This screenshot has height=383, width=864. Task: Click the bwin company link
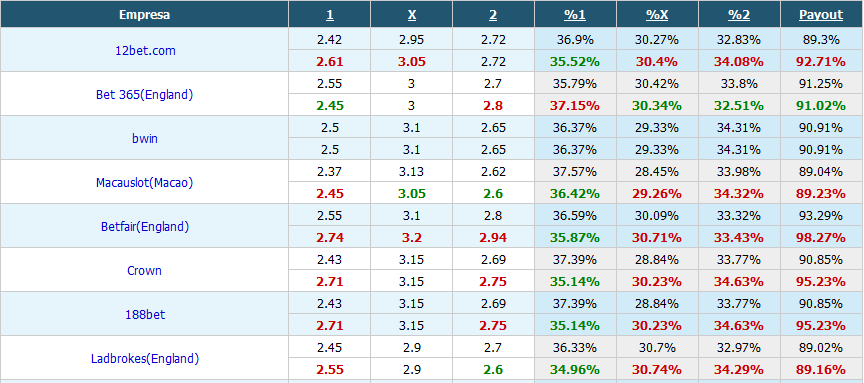[144, 138]
